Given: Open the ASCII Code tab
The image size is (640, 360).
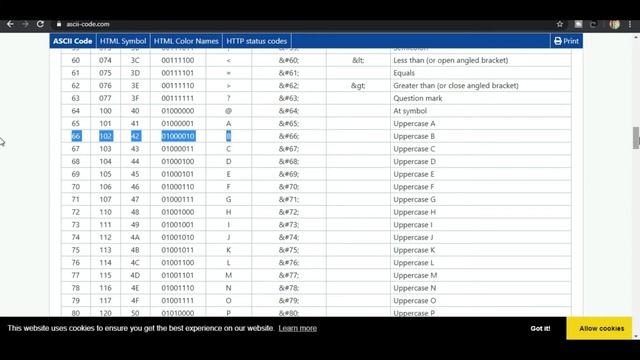Looking at the screenshot, I should click(x=73, y=41).
